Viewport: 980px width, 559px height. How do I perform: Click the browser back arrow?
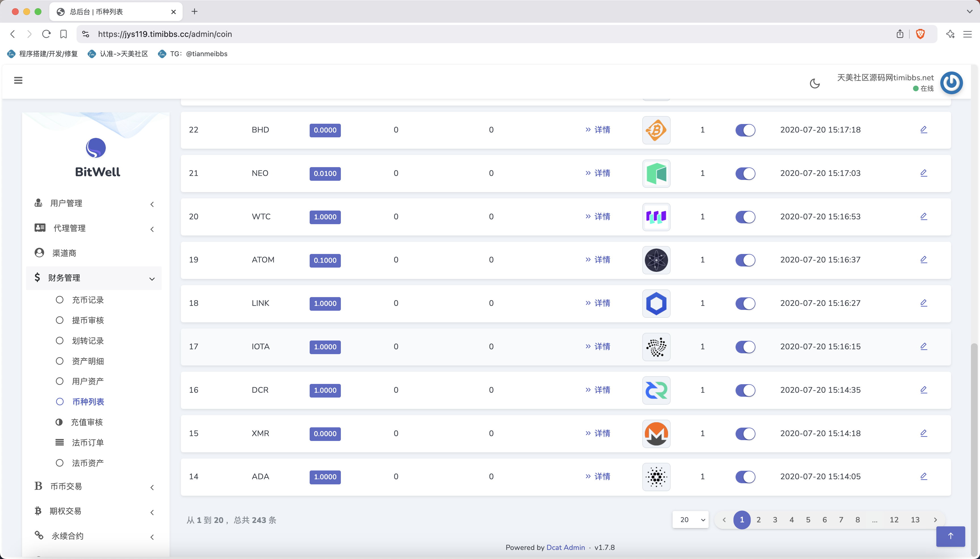point(13,34)
